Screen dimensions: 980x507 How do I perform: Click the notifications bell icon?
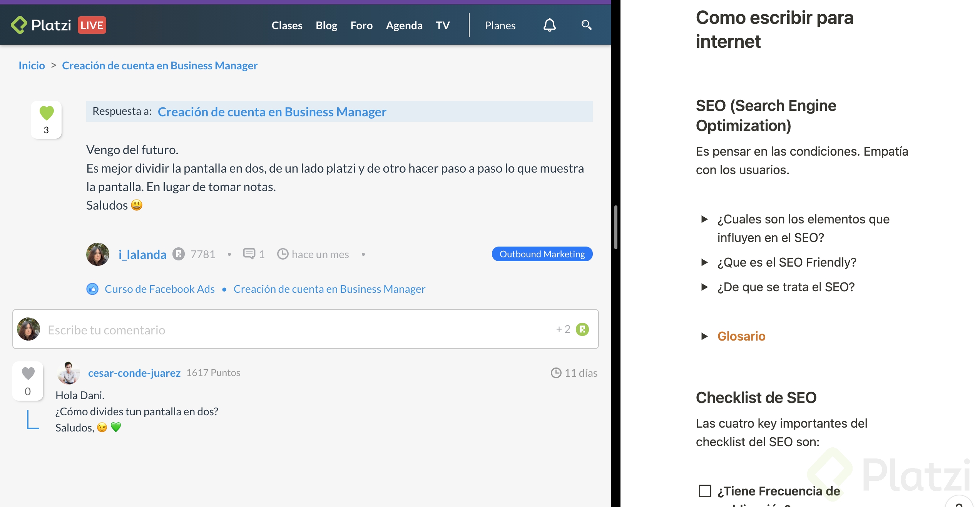point(549,25)
